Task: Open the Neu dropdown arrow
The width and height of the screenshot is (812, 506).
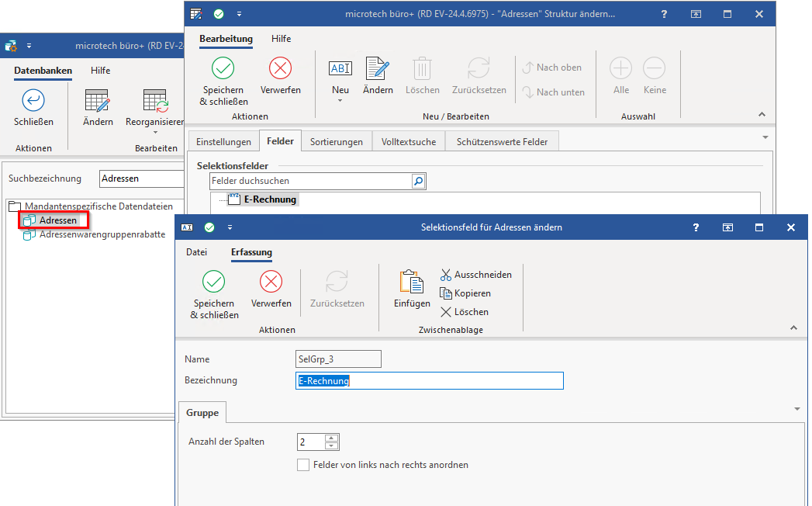Action: click(x=340, y=101)
